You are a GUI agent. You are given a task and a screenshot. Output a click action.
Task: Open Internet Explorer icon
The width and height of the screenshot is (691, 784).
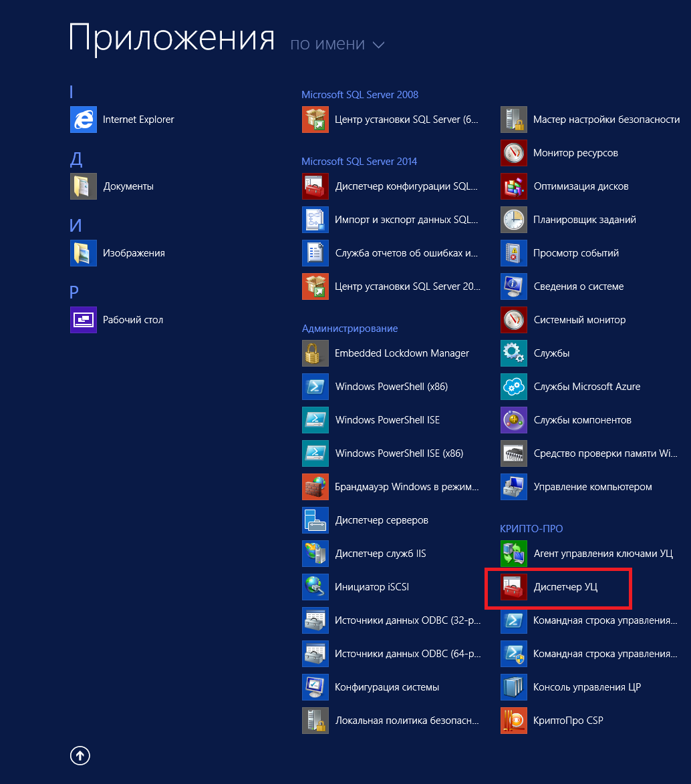coord(83,120)
